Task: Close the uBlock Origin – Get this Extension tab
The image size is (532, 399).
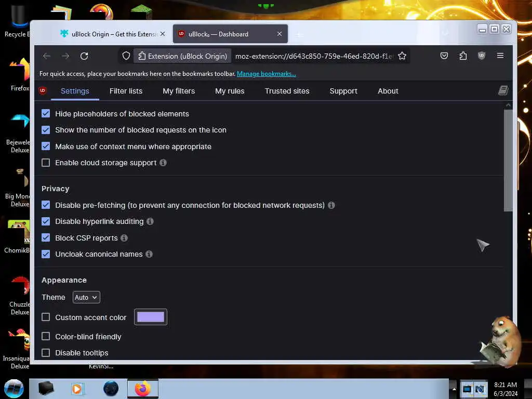Action: coord(163,34)
